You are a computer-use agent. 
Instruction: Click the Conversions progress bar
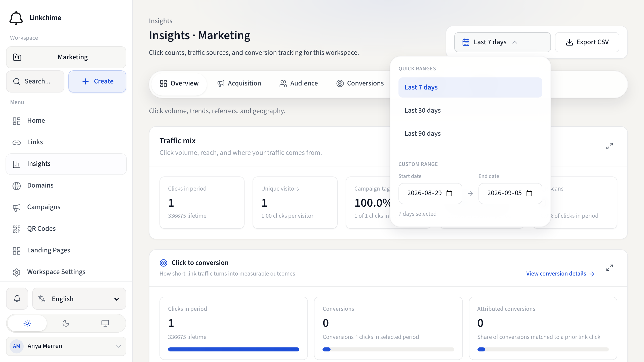pyautogui.click(x=388, y=349)
